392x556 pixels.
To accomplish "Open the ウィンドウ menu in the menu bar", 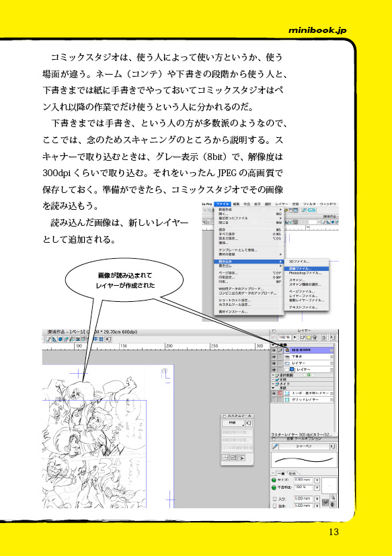I will (x=328, y=204).
